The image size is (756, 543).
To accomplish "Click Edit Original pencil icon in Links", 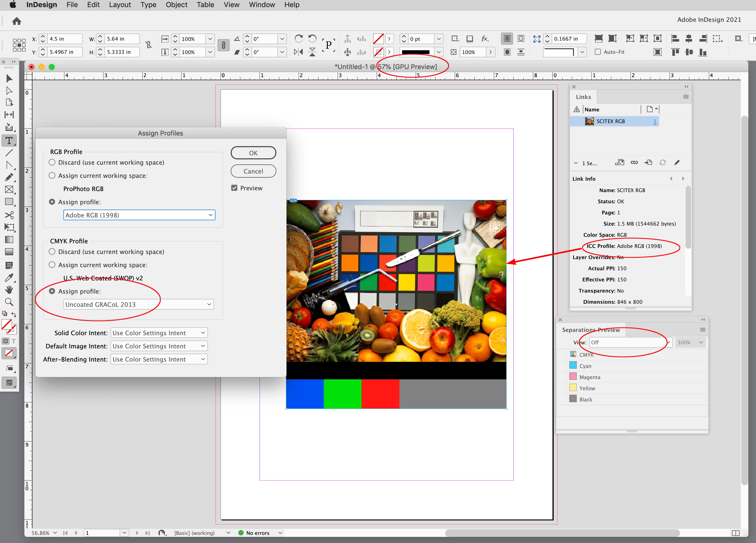I will click(x=677, y=163).
